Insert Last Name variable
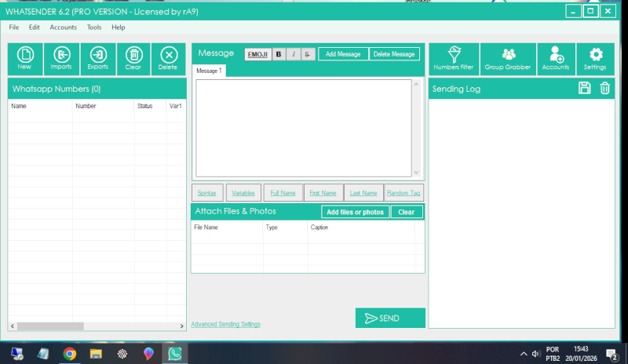Image resolution: width=628 pixels, height=364 pixels. click(363, 193)
